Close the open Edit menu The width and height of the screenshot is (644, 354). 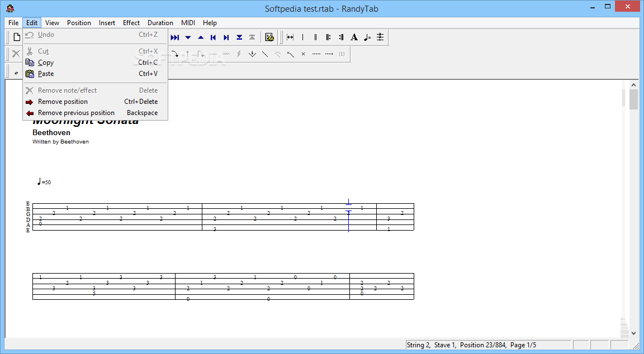coord(32,22)
